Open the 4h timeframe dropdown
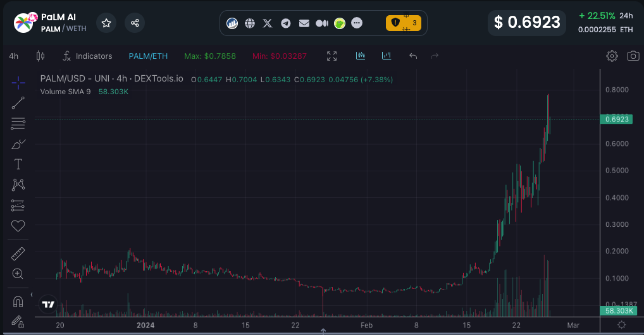 tap(13, 56)
